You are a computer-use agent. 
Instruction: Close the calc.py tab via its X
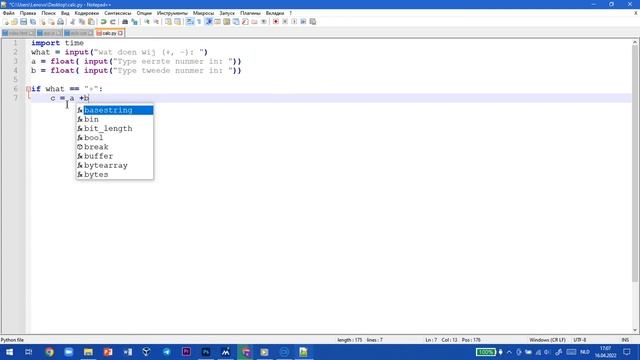[x=120, y=33]
